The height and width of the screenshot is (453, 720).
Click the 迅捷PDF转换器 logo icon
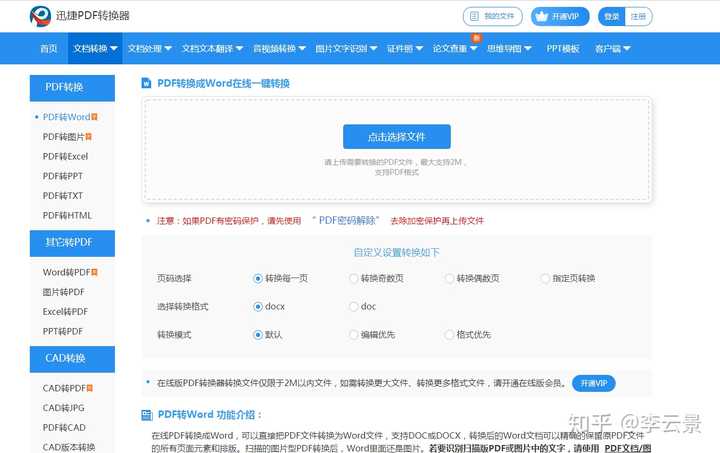tap(40, 17)
